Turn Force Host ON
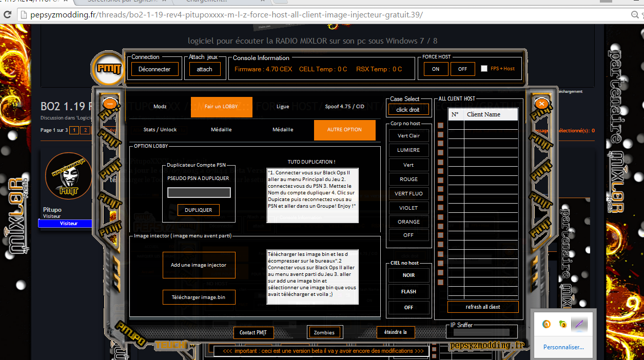The height and width of the screenshot is (360, 644). tap(436, 69)
